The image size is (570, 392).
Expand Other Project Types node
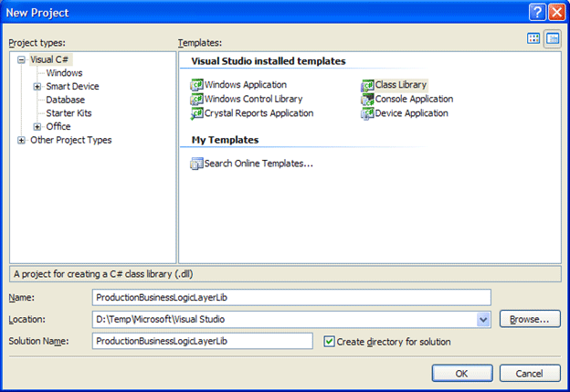(x=21, y=140)
